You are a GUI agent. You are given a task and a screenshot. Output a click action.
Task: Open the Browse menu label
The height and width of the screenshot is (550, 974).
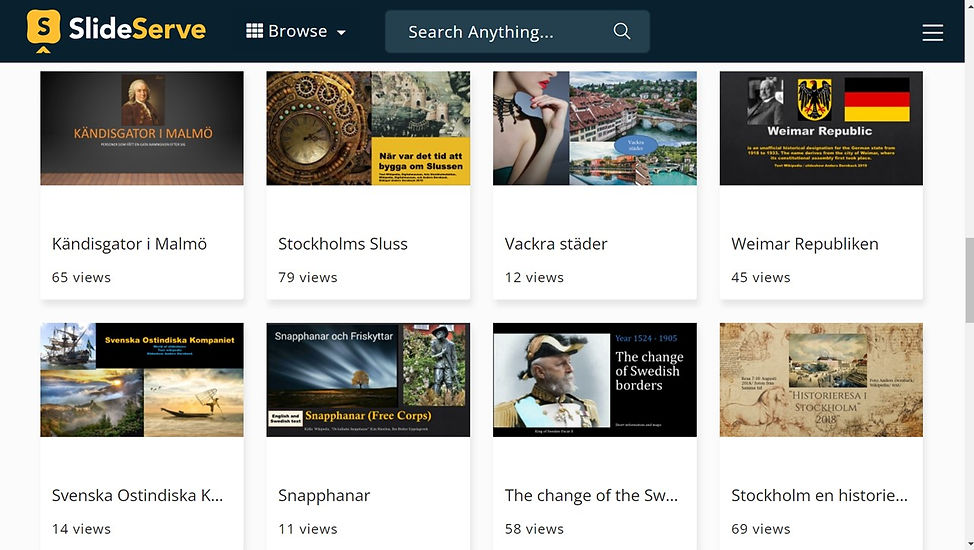pos(298,31)
